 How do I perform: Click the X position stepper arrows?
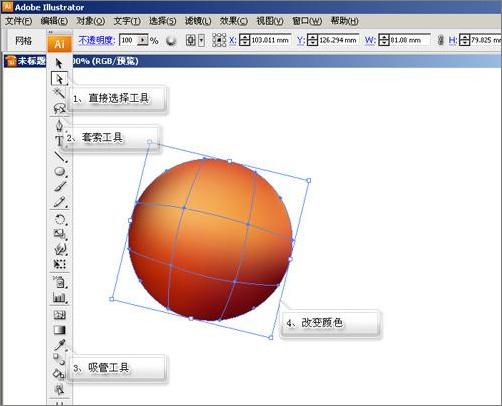coord(244,40)
